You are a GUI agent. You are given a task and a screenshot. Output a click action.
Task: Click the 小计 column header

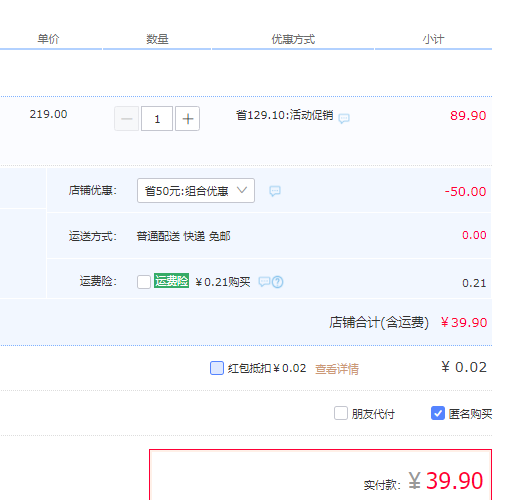(x=433, y=39)
